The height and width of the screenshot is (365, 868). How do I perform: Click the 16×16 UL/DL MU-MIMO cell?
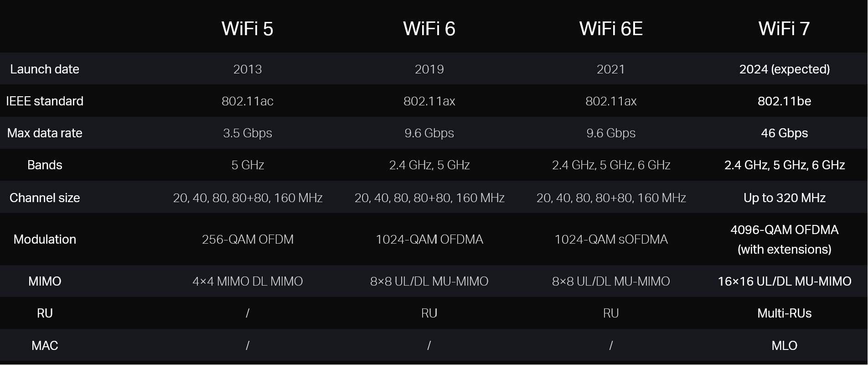[x=784, y=282]
